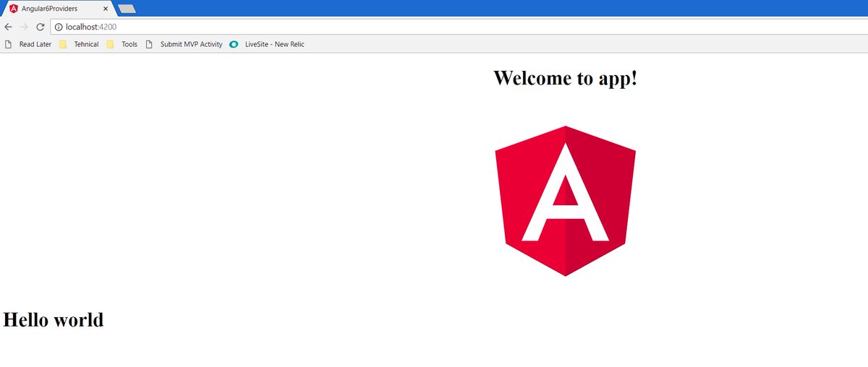Viewport: 868px width, 367px height.
Task: Click the Angular logo image
Action: (565, 201)
